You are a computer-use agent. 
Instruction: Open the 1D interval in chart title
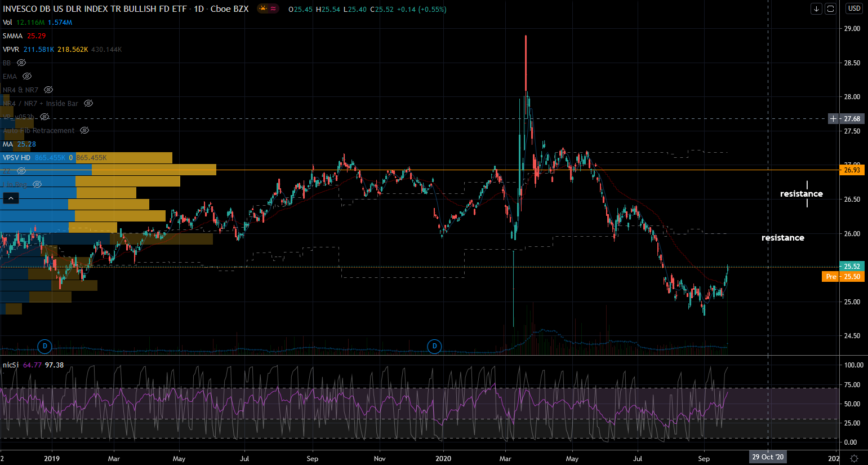pos(198,9)
